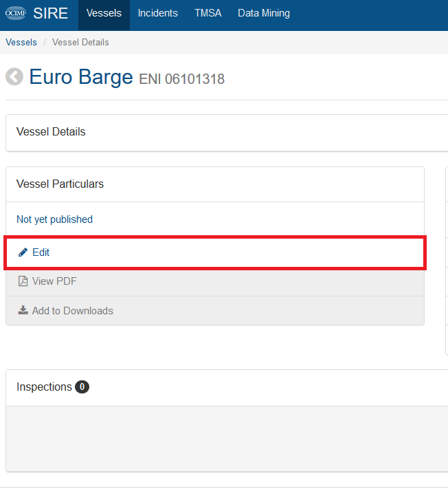Click the Vessel Details panel header
448x500 pixels.
click(x=51, y=131)
